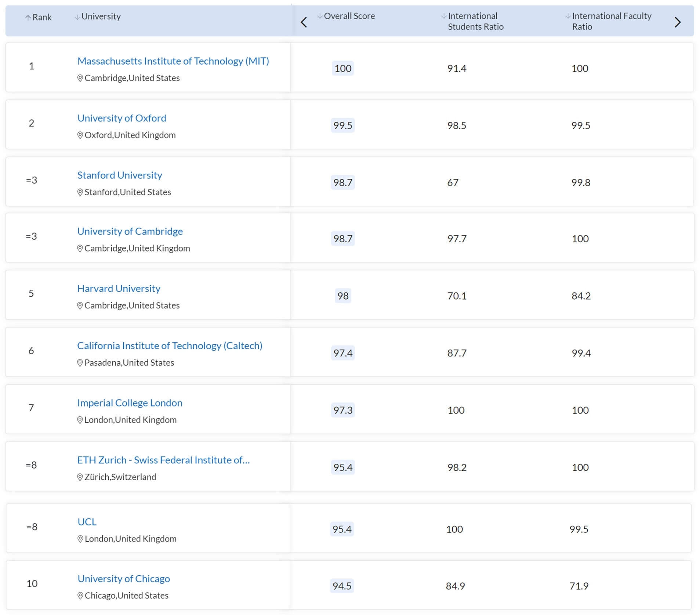Click rank 10 in Chicago row
The height and width of the screenshot is (615, 700).
[x=32, y=584]
